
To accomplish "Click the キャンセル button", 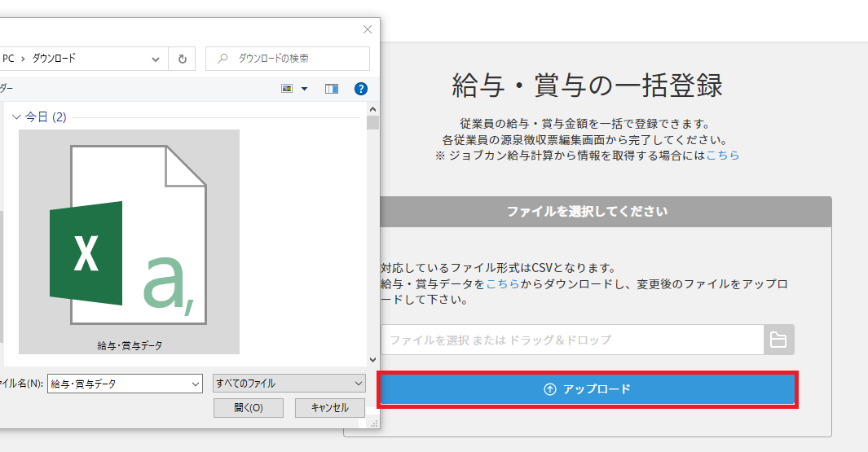I will pos(329,408).
